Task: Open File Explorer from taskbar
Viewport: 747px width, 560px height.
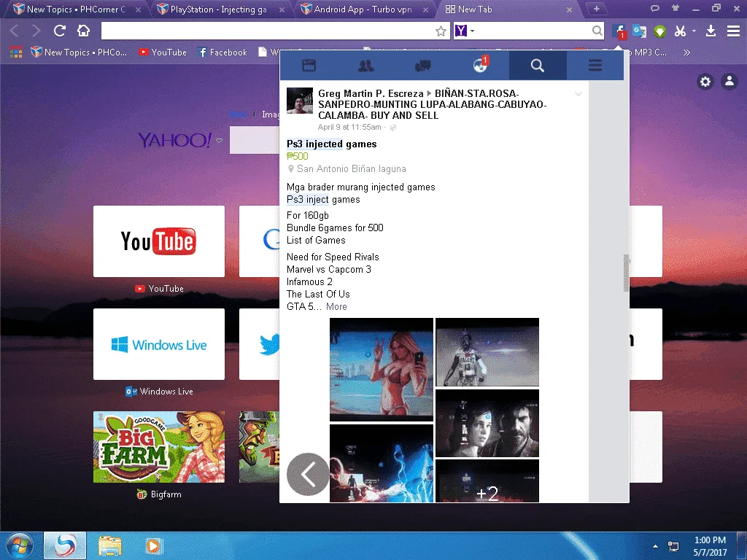Action: click(x=110, y=545)
